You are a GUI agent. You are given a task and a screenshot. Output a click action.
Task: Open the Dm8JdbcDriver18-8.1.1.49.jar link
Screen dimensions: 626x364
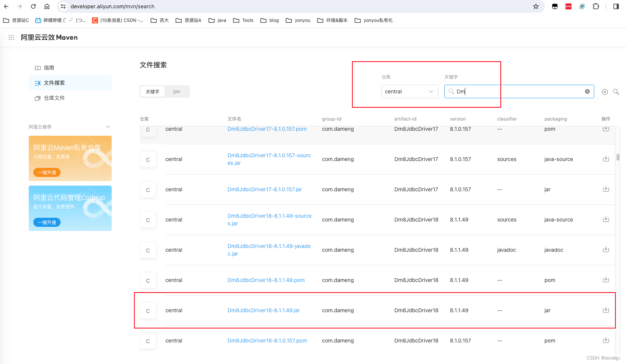click(x=264, y=310)
